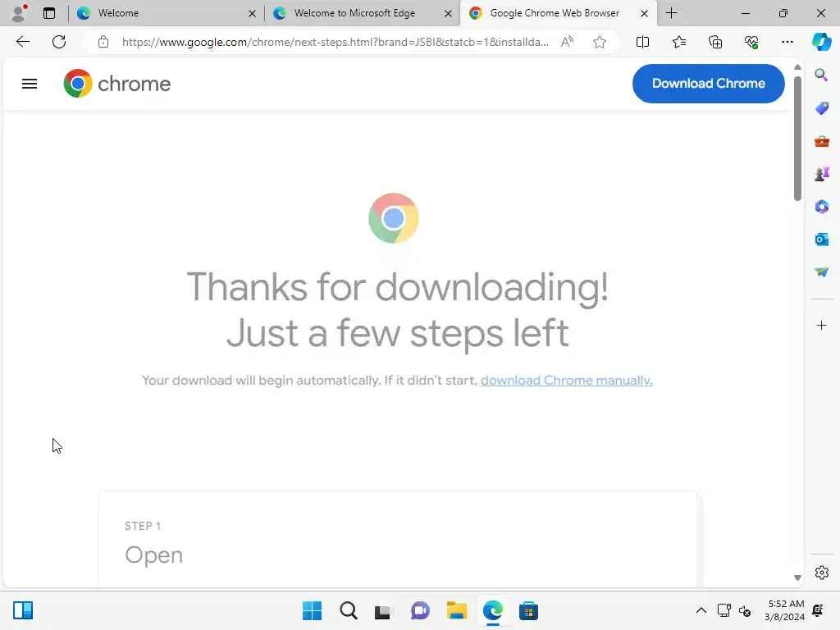Open Widgets panel on taskbar
Viewport: 840px width, 630px height.
(23, 610)
